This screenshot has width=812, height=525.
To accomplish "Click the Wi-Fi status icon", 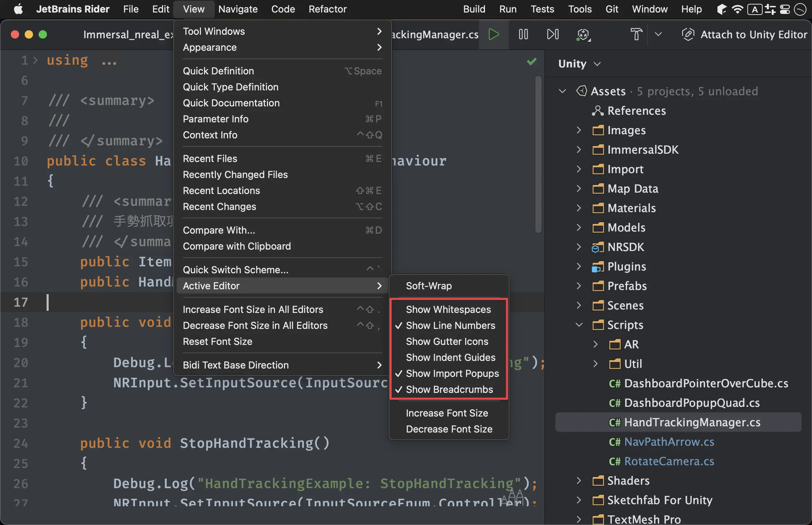I will coord(737,9).
